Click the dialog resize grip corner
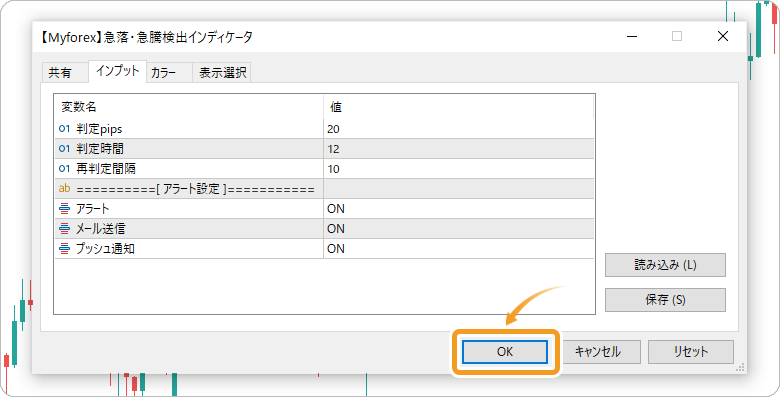 click(740, 367)
